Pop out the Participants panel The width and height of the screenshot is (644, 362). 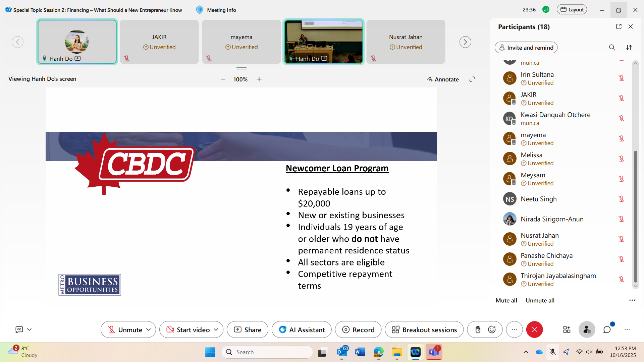(619, 26)
